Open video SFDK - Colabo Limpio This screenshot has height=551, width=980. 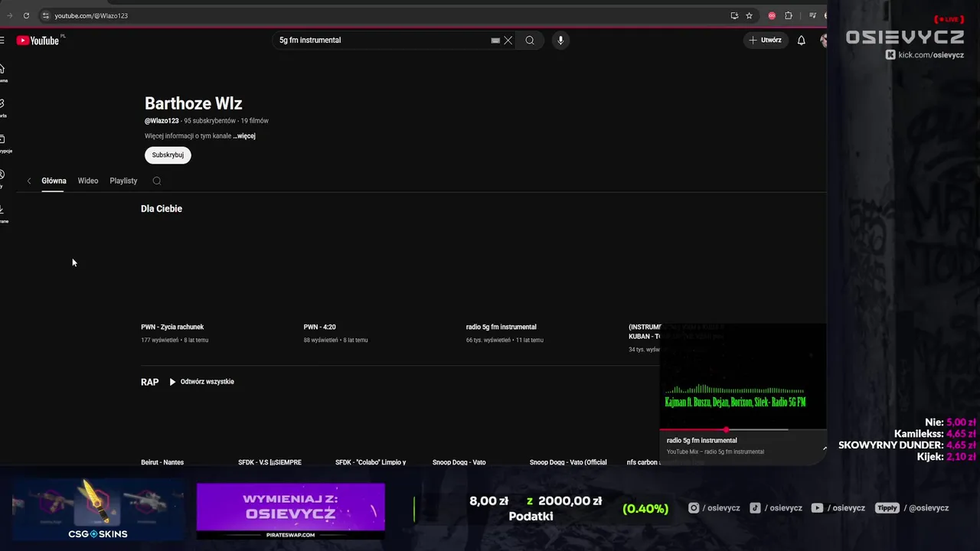click(x=371, y=462)
